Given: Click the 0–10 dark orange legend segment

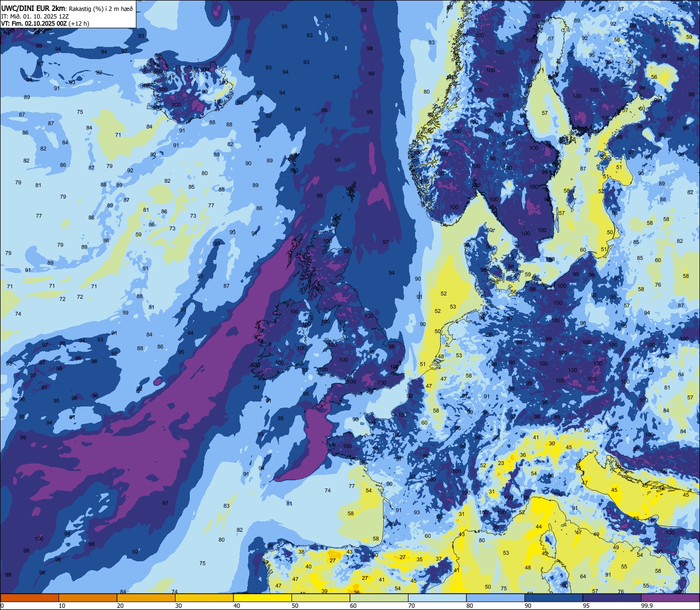Looking at the screenshot, I should pyautogui.click(x=30, y=597).
